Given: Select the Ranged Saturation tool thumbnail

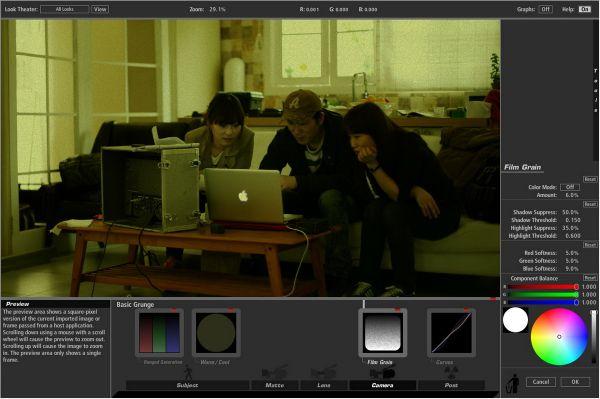Looking at the screenshot, I should point(159,332).
